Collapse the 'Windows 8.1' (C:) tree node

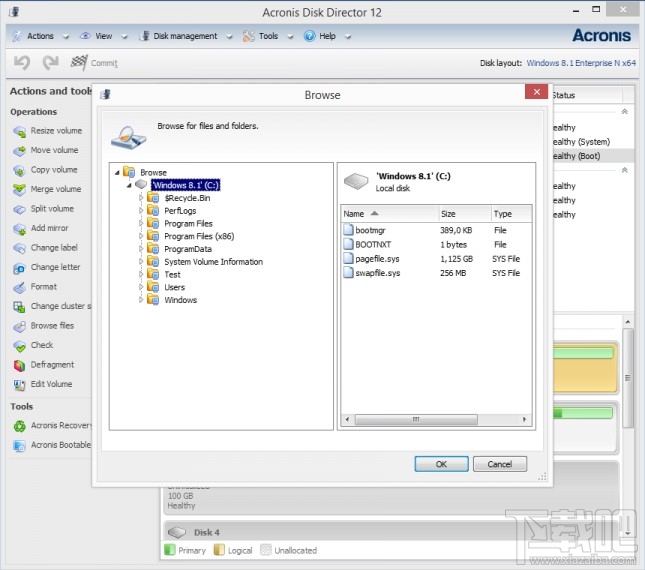pyautogui.click(x=130, y=185)
